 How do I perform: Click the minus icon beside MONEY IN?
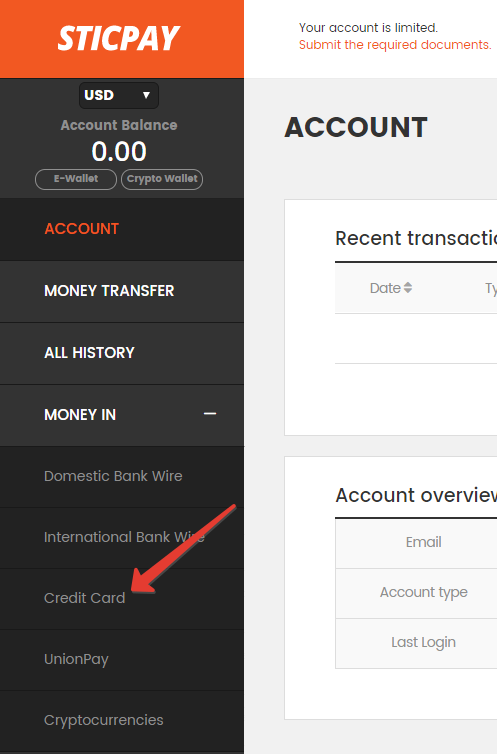[210, 414]
